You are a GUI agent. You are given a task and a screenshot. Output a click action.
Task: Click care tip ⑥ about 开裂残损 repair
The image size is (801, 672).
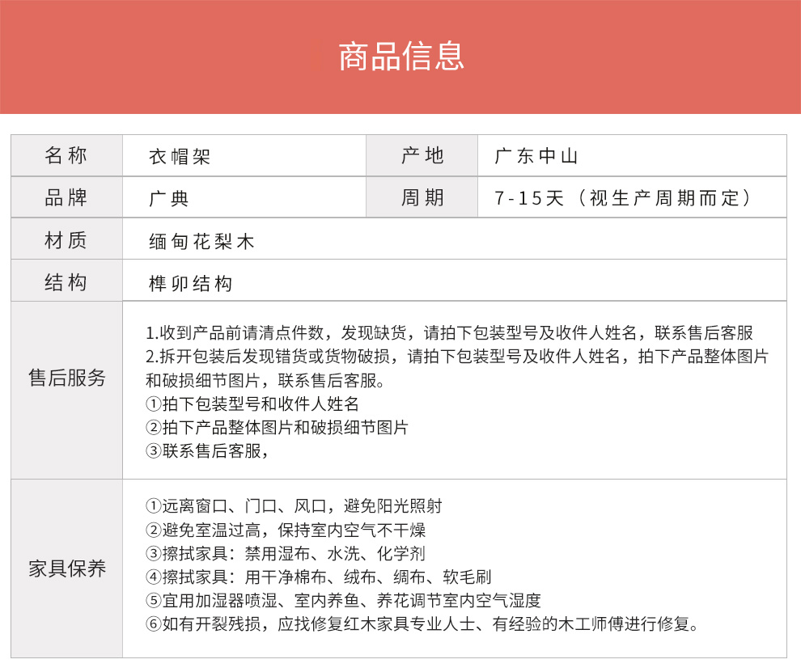point(422,623)
